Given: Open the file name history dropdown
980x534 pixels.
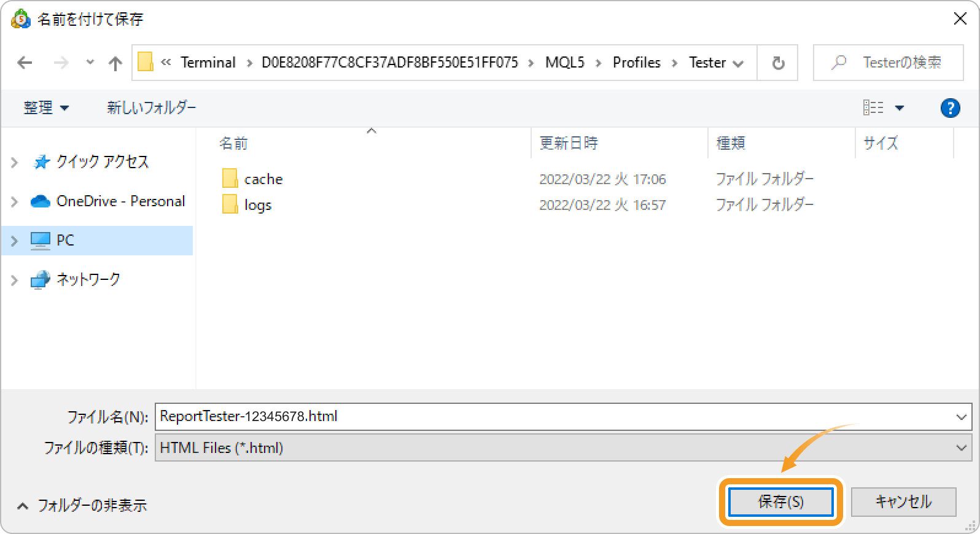Looking at the screenshot, I should 961,417.
